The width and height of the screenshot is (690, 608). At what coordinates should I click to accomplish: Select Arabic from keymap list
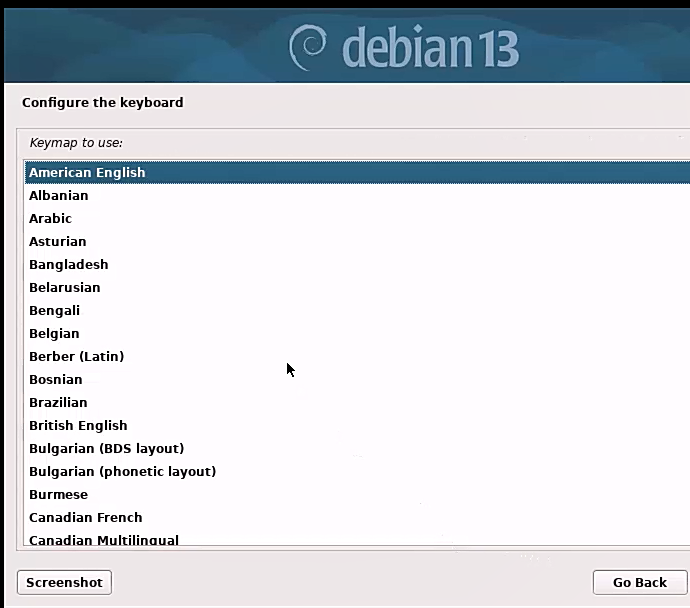50,218
